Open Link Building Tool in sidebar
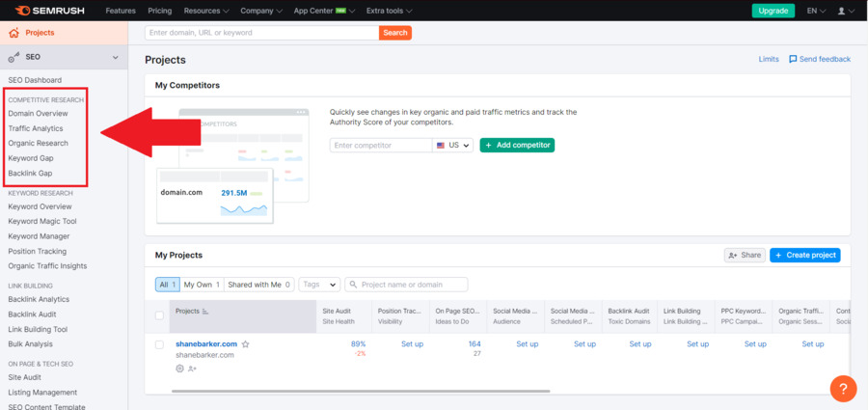 pyautogui.click(x=38, y=329)
